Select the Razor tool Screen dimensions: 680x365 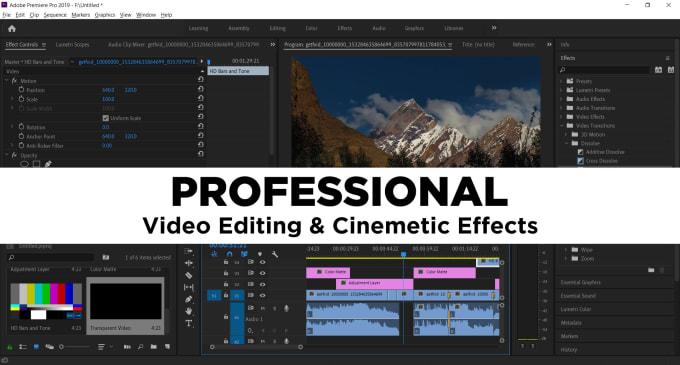[x=189, y=275]
